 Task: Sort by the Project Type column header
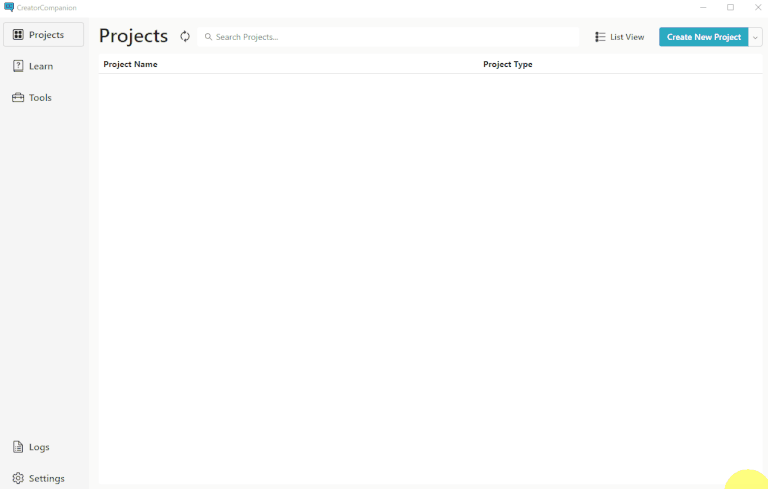pyautogui.click(x=508, y=64)
